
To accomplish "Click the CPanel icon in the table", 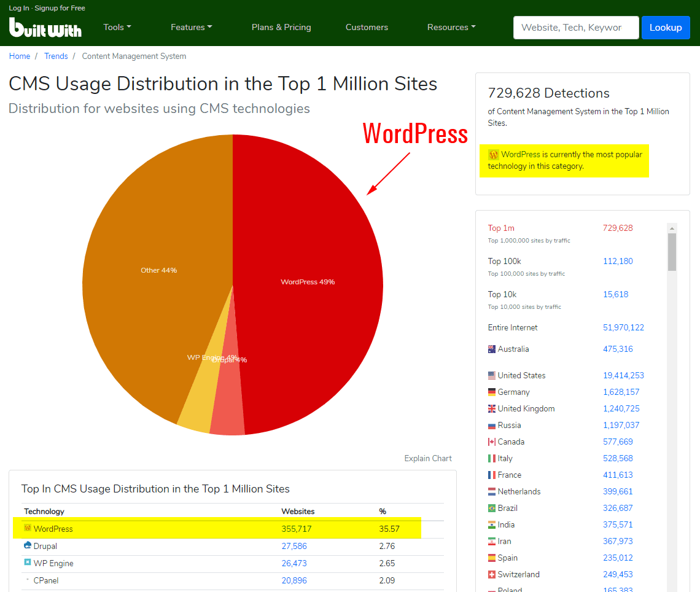I will (x=28, y=580).
